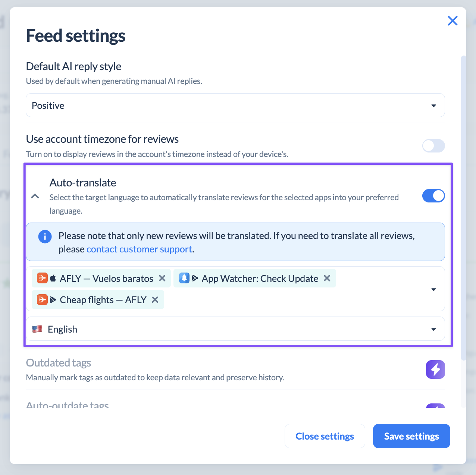Collapse the Auto-translate section chevron
The height and width of the screenshot is (475, 476).
(x=35, y=196)
